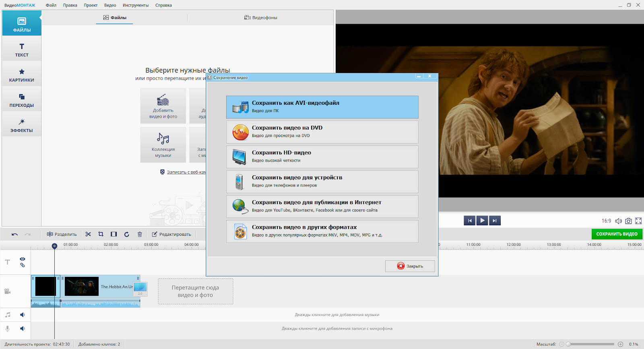644x349 pixels.
Task: Toggle text track visibility eye icon
Action: (23, 259)
